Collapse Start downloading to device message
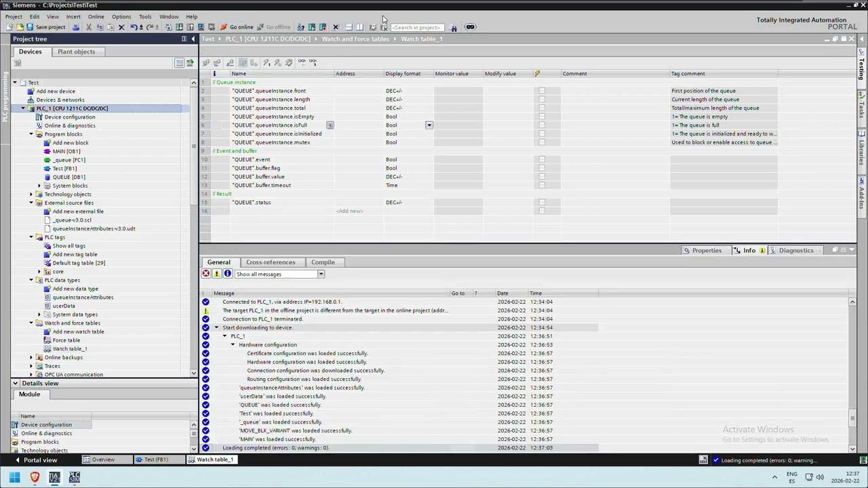The height and width of the screenshot is (488, 868). pos(216,327)
